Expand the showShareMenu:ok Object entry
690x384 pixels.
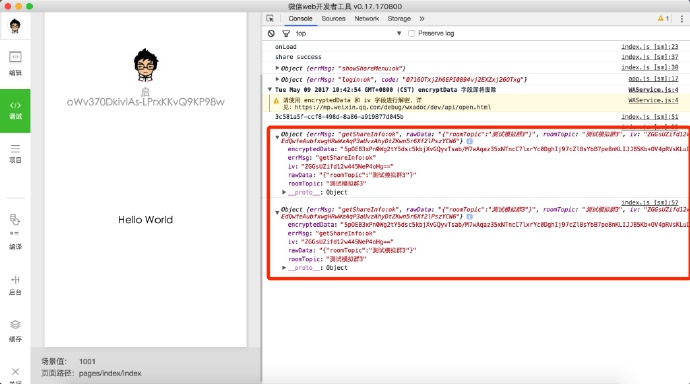click(277, 68)
